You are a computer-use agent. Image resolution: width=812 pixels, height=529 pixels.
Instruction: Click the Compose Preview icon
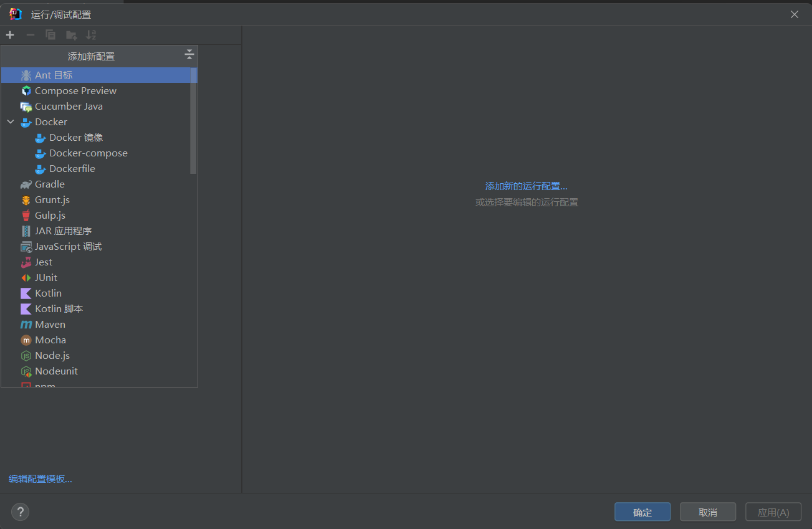(26, 91)
